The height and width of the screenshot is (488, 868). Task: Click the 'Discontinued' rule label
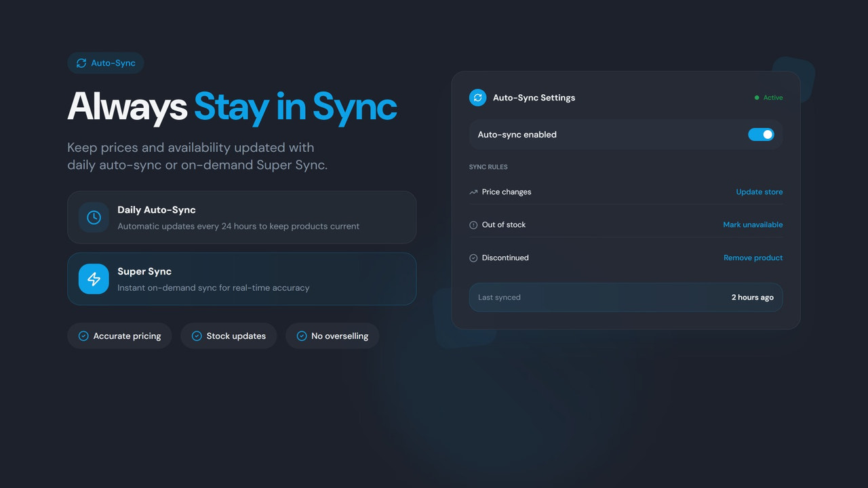pyautogui.click(x=505, y=258)
